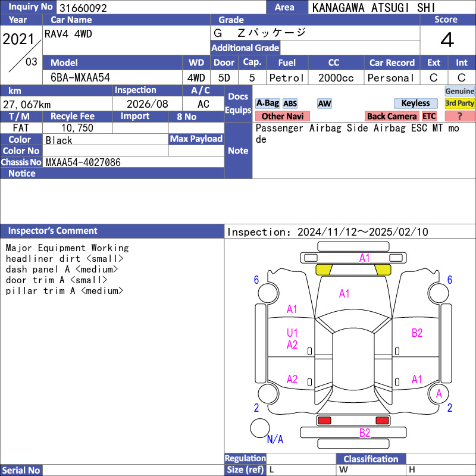Viewport: 476px width, 476px height.
Task: Click the spare tire circle marked N/A
Action: click(x=259, y=428)
